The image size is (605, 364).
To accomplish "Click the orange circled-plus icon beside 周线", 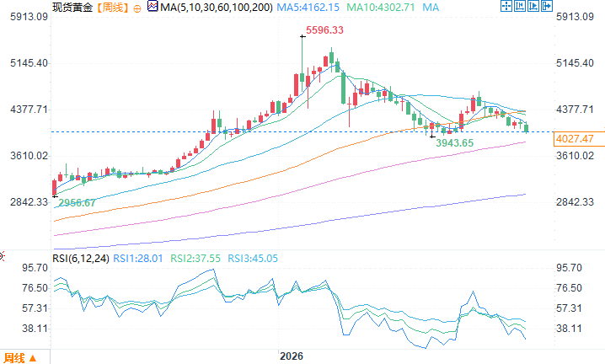I will point(137,8).
